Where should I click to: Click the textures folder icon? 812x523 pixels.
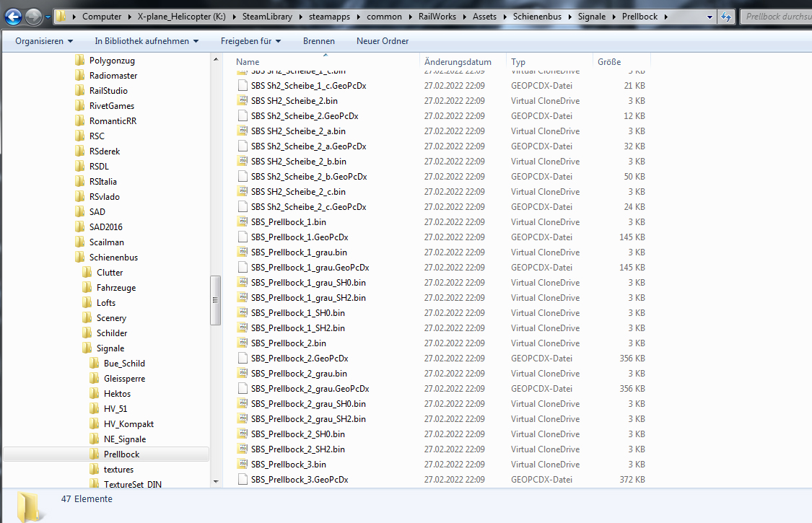(95, 470)
